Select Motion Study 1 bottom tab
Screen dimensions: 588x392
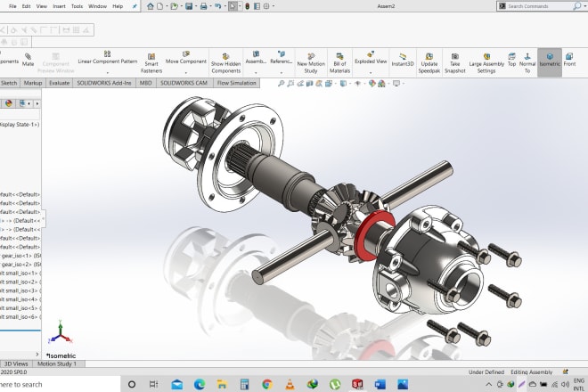click(57, 363)
